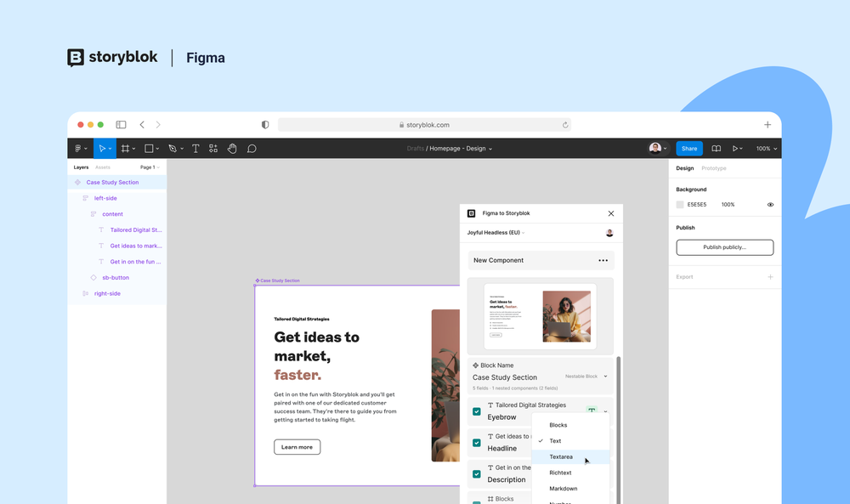850x504 pixels.
Task: Open the Resources components tool
Action: point(213,149)
